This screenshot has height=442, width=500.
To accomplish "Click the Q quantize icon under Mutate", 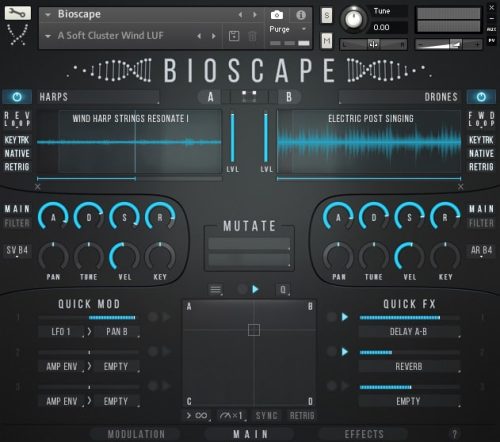I will (283, 290).
